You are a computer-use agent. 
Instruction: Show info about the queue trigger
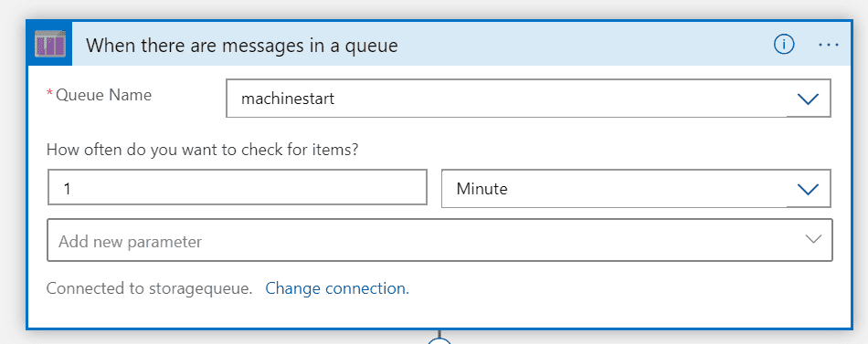coord(784,44)
